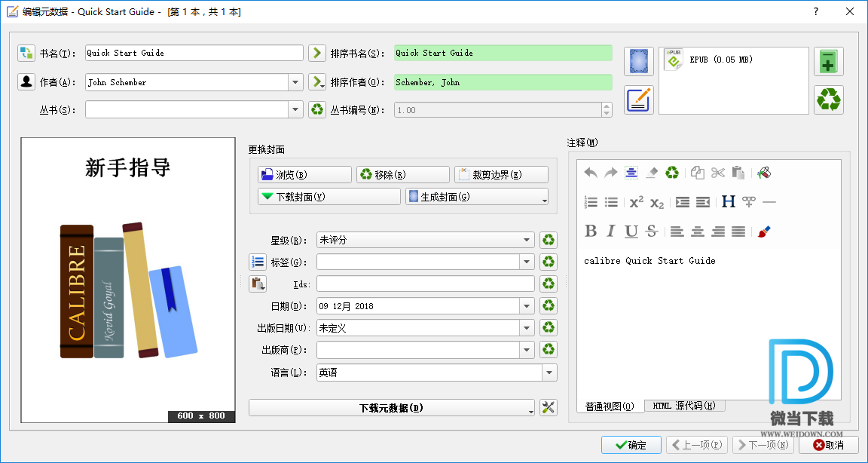Switch to the HTML 源代码 tab
This screenshot has width=868, height=463.
click(x=684, y=406)
